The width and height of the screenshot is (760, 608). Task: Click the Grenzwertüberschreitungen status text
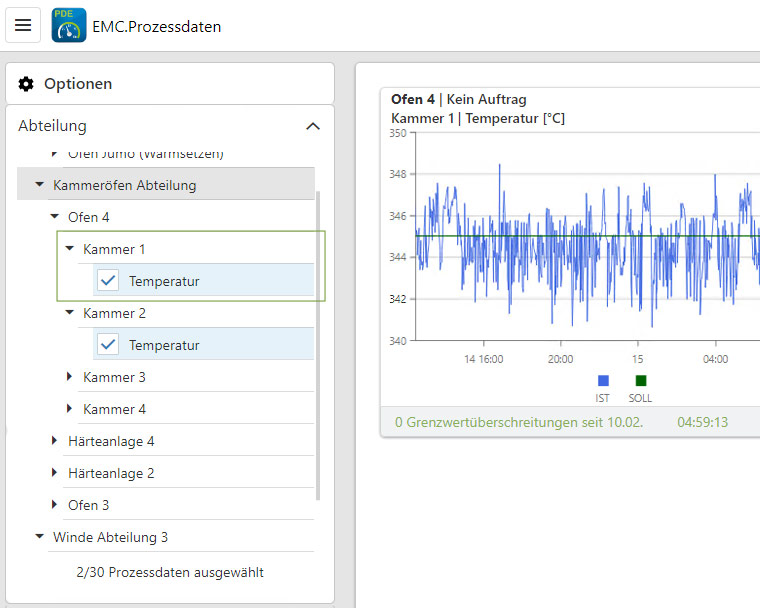(518, 422)
